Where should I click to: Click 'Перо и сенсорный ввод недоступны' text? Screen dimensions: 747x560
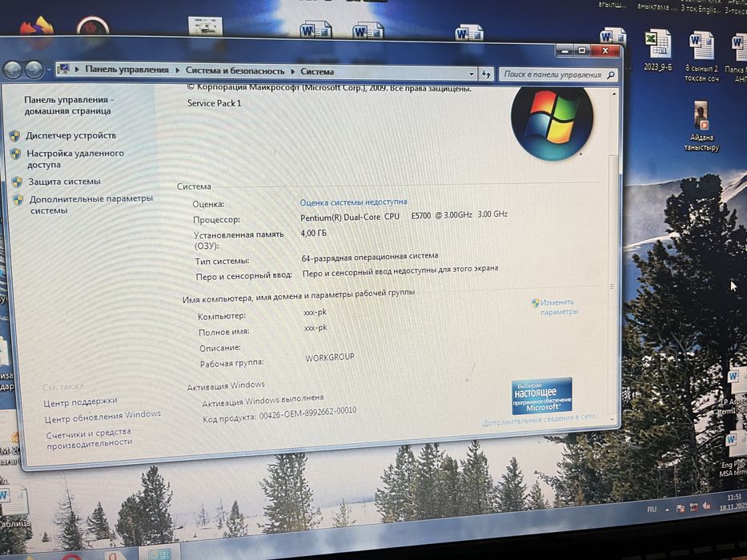(400, 271)
